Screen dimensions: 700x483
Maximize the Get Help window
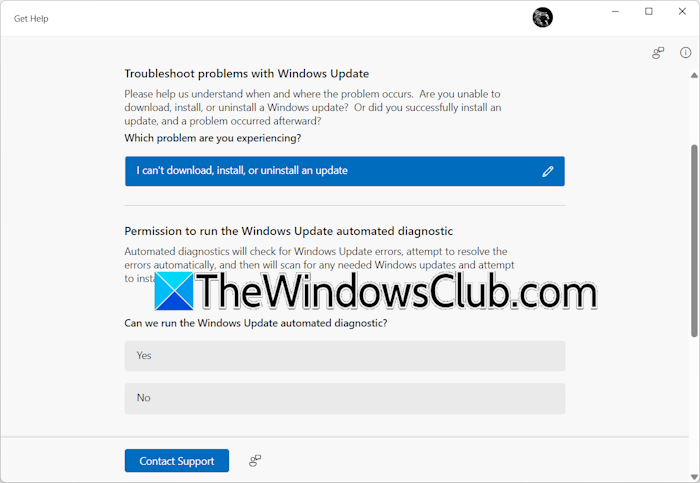[649, 12]
